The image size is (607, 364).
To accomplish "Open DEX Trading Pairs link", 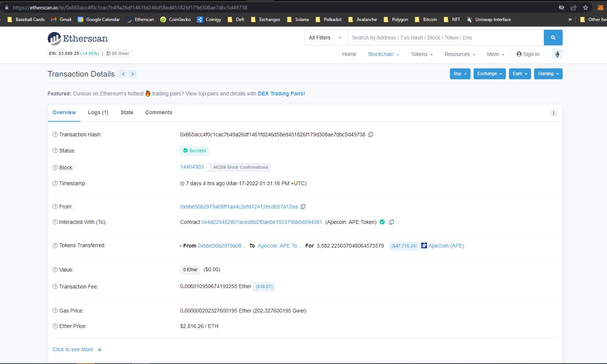I will pos(282,94).
